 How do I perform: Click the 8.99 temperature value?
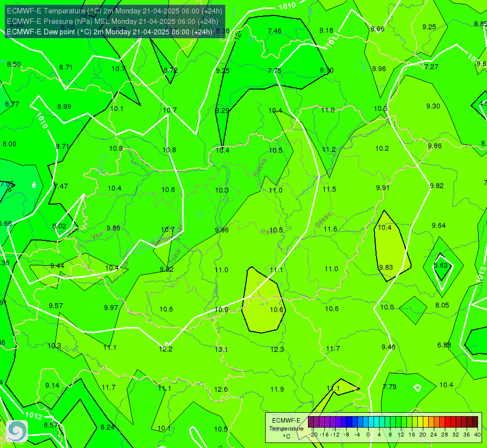point(64,107)
